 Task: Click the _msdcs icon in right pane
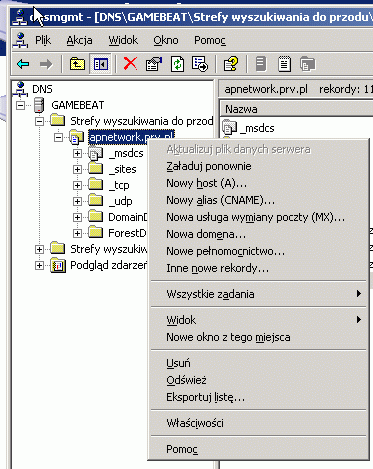point(230,128)
